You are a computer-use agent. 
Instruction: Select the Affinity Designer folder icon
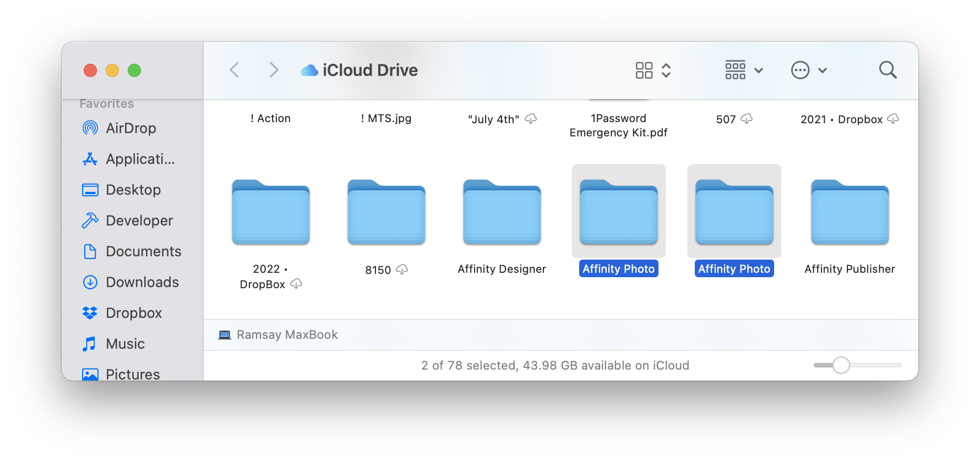502,212
